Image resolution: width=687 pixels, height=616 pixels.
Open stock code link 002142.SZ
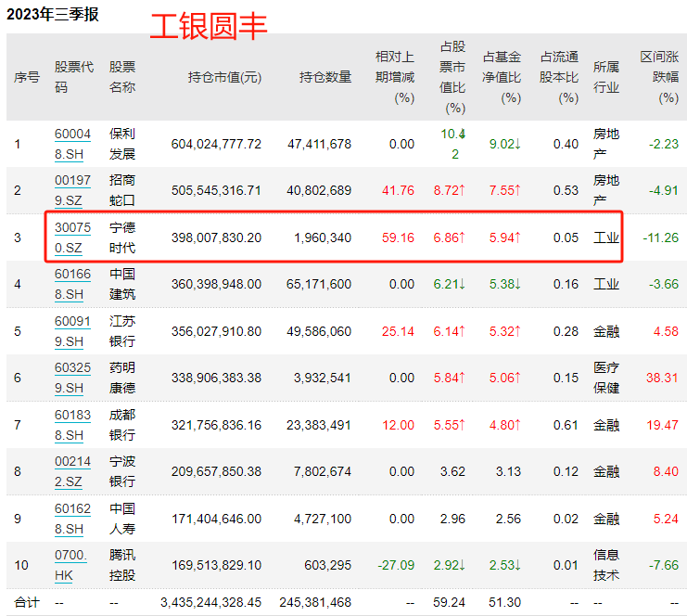coord(72,472)
